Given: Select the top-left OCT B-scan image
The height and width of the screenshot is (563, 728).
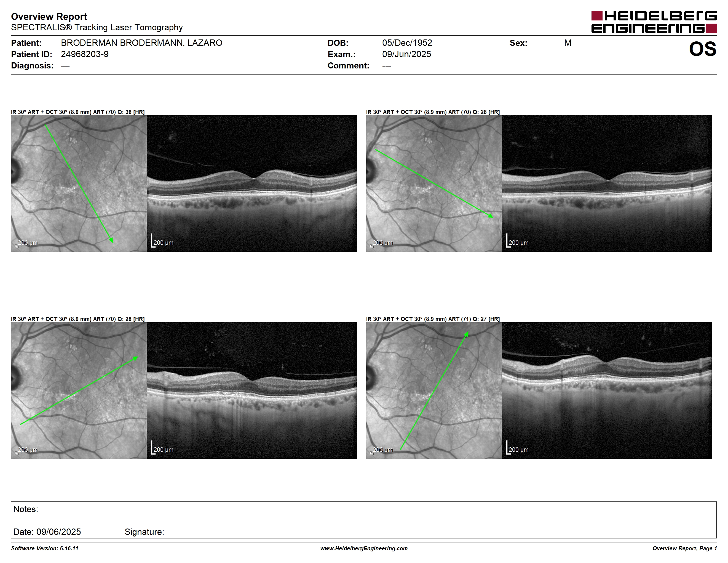Looking at the screenshot, I should (252, 184).
